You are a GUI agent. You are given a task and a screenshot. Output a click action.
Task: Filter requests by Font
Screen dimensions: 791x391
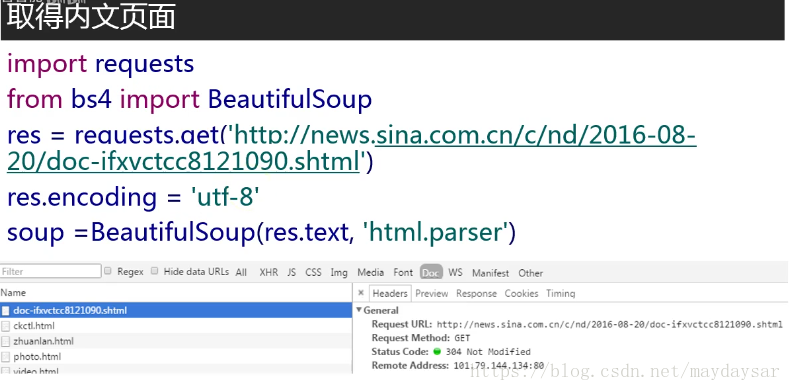(403, 272)
